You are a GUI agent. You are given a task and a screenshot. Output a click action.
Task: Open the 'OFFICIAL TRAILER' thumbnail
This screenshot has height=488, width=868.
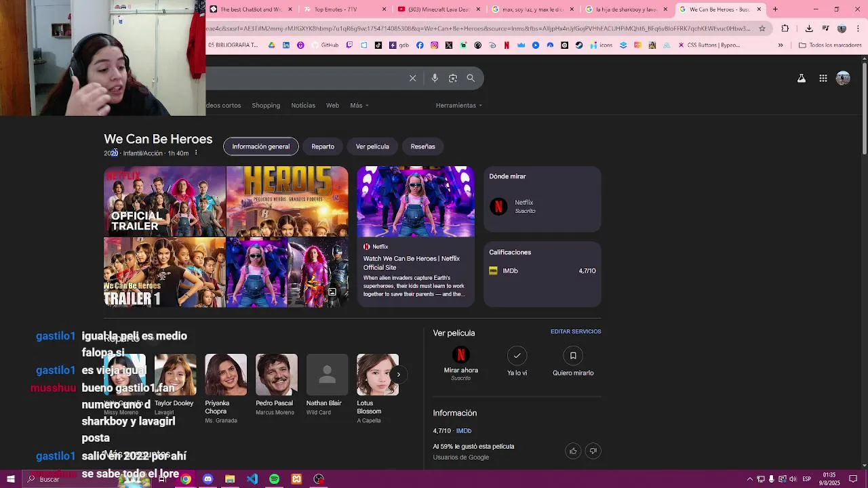165,201
